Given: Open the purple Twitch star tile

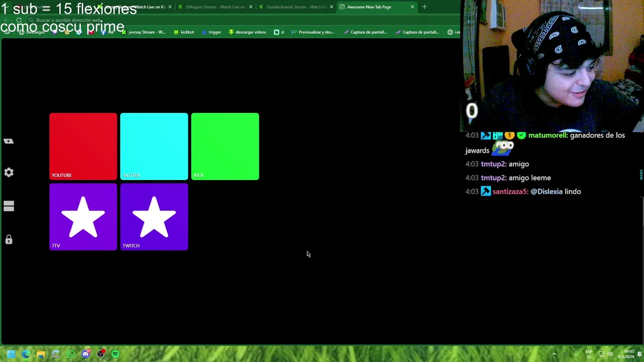Looking at the screenshot, I should [154, 217].
